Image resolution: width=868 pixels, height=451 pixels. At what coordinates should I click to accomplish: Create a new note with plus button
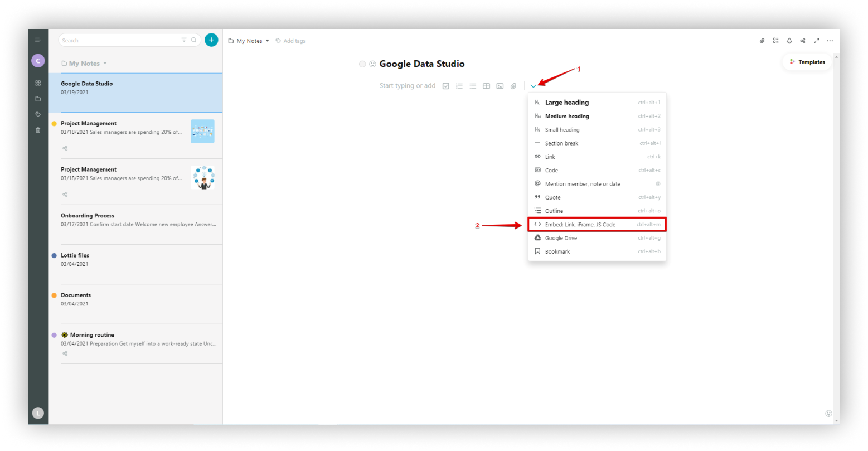click(211, 40)
